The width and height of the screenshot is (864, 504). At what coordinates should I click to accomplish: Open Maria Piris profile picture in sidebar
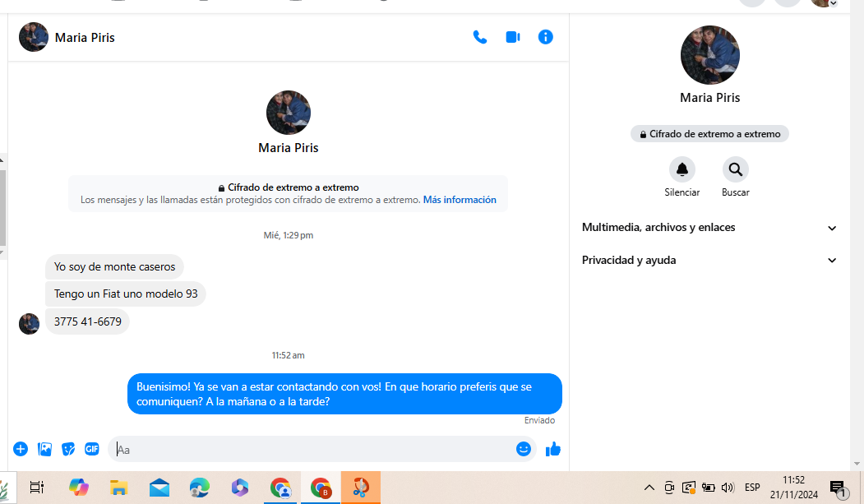(x=710, y=55)
